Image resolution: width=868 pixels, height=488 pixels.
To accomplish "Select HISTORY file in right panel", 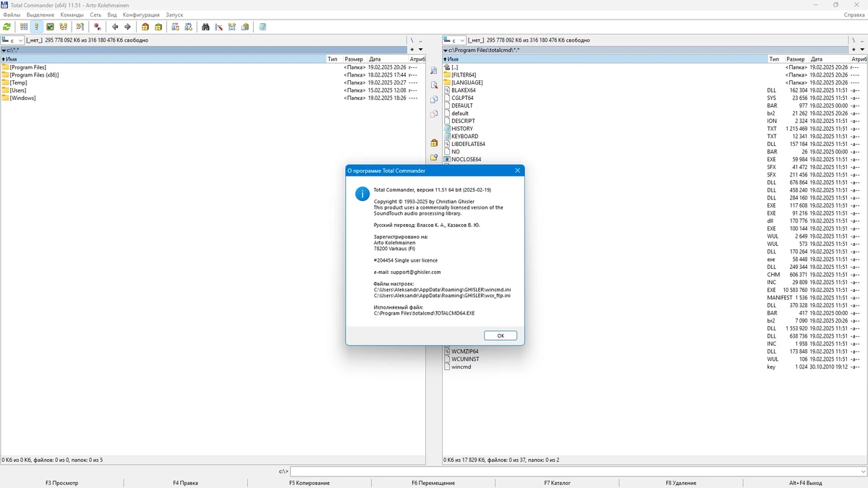I will [655, 129].
